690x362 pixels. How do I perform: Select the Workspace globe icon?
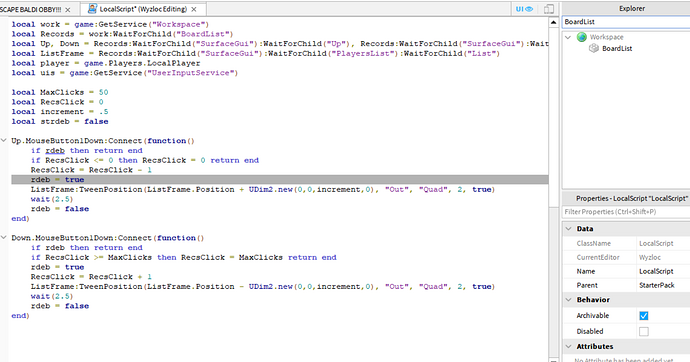click(582, 37)
